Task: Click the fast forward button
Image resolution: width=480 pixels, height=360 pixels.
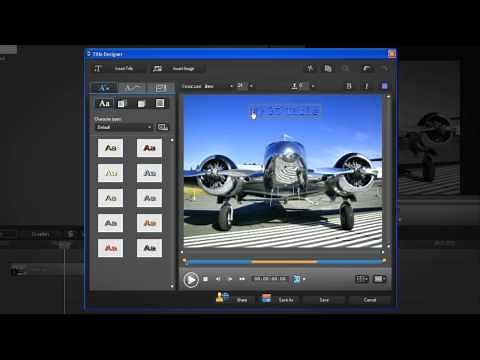Action: pyautogui.click(x=242, y=279)
